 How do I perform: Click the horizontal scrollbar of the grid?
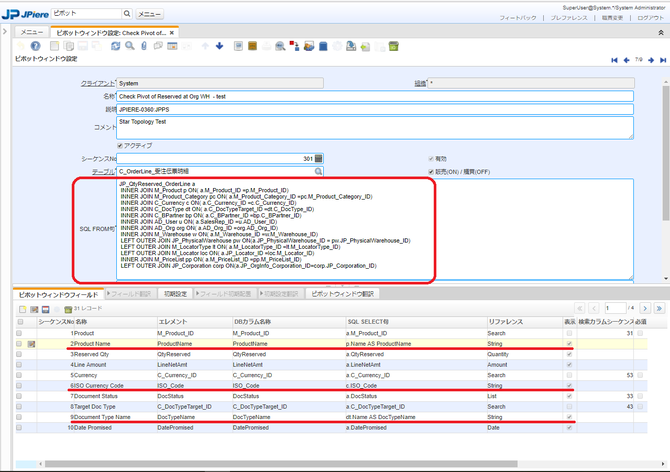tap(281, 464)
